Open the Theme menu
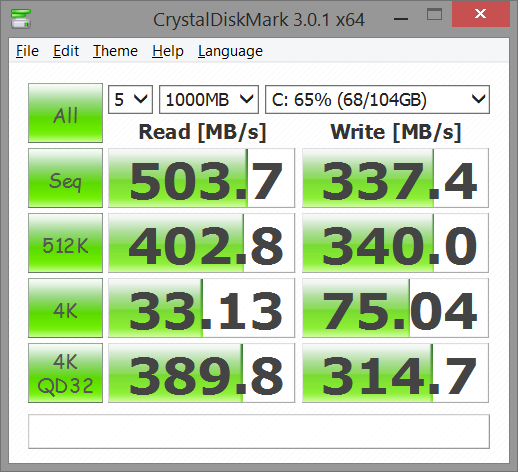Image resolution: width=518 pixels, height=472 pixels. click(x=115, y=51)
